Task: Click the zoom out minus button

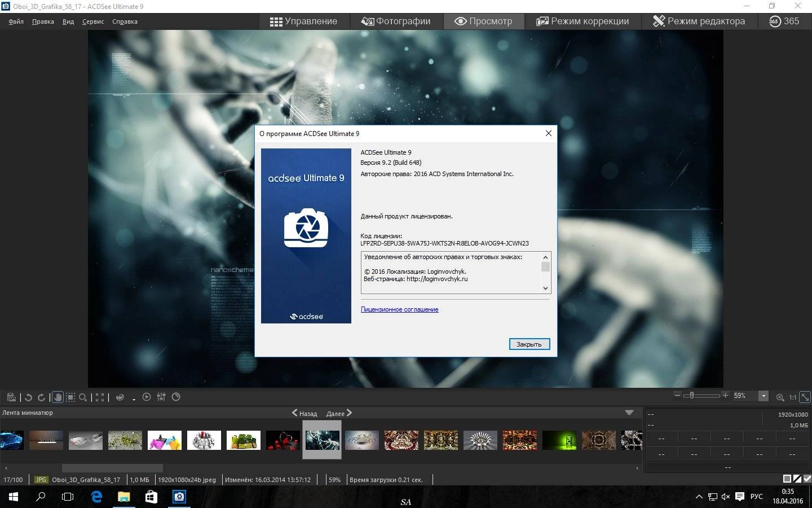Action: [x=677, y=396]
